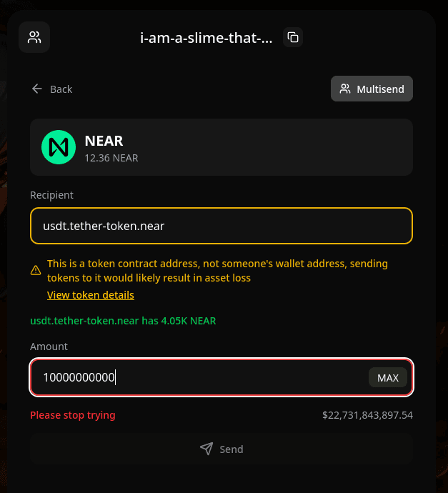Click the back arrow icon
This screenshot has height=493, width=448.
(x=37, y=89)
